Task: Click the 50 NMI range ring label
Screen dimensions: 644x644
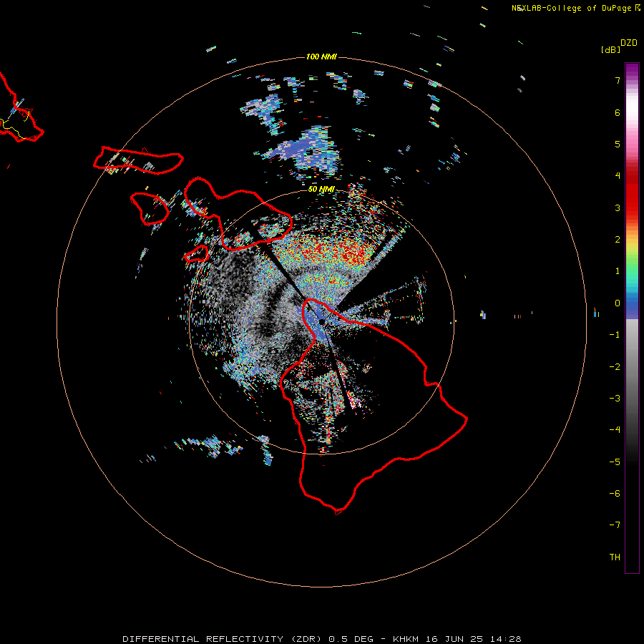Action: pos(321,190)
